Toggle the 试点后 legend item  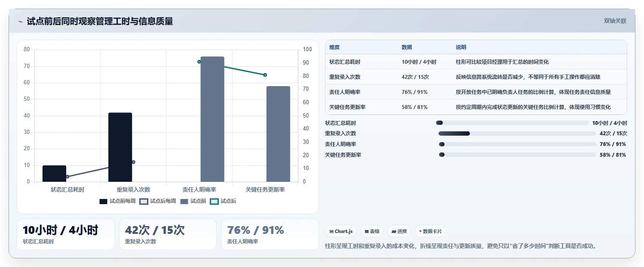[223, 201]
